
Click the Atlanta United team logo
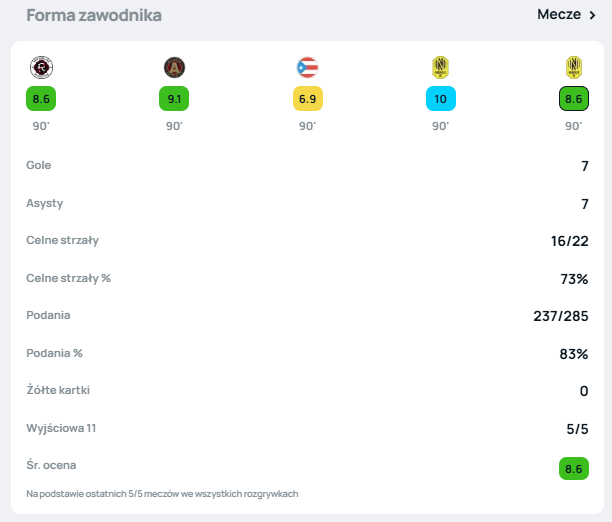click(174, 67)
